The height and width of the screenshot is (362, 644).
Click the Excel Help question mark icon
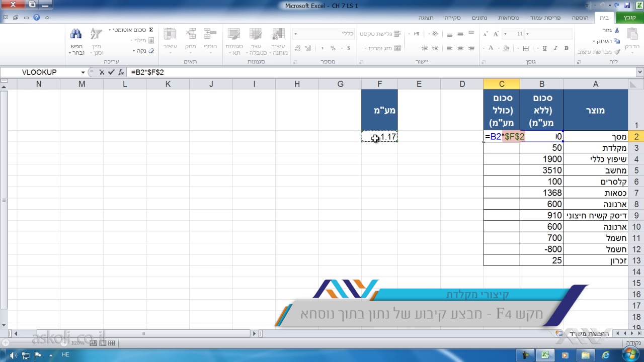tap(36, 17)
